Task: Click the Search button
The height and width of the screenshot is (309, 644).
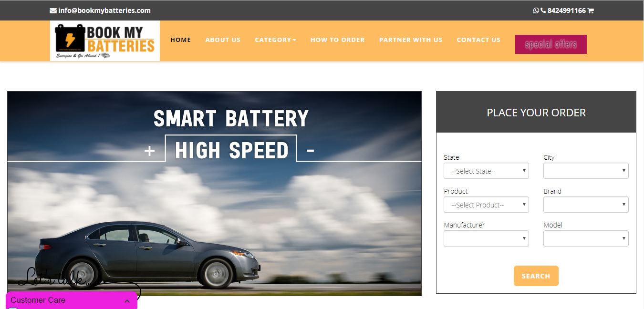Action: (536, 276)
